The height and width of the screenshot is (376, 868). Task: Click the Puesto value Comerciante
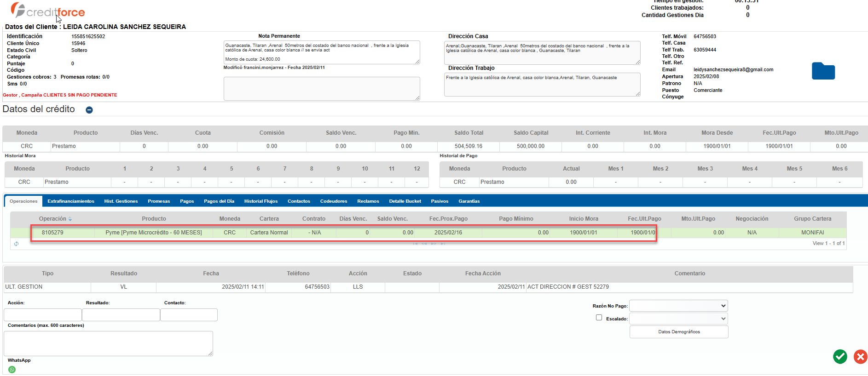point(708,90)
